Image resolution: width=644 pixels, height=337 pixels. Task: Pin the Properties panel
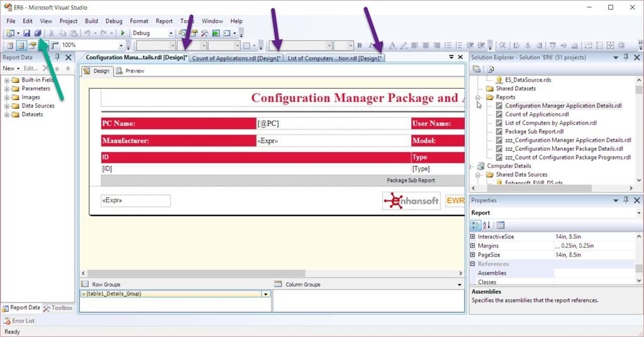[x=626, y=200]
